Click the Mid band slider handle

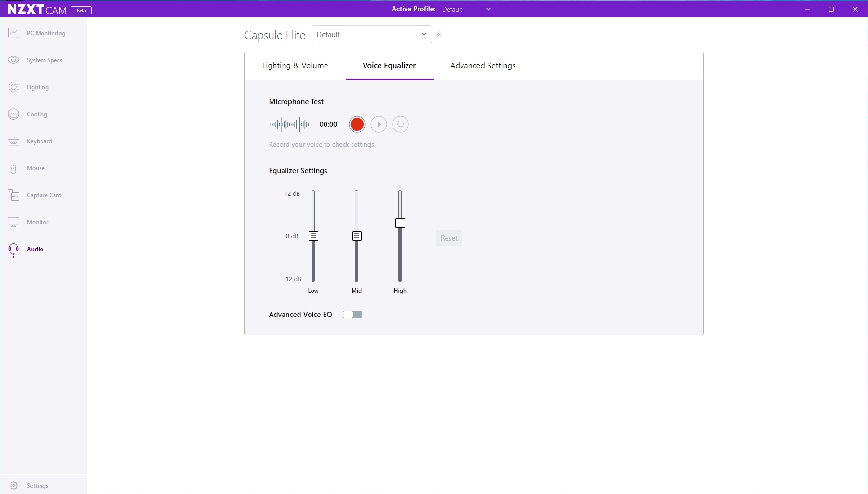tap(357, 236)
